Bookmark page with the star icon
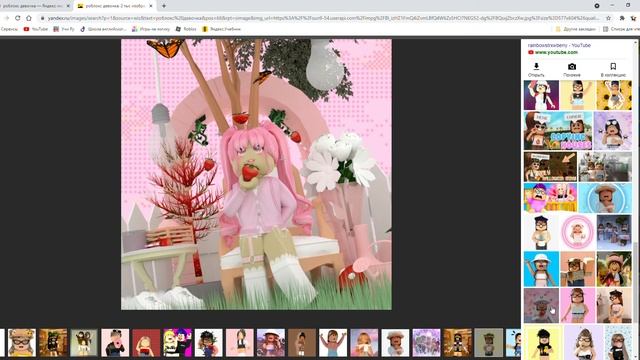The height and width of the screenshot is (360, 640). [609, 18]
